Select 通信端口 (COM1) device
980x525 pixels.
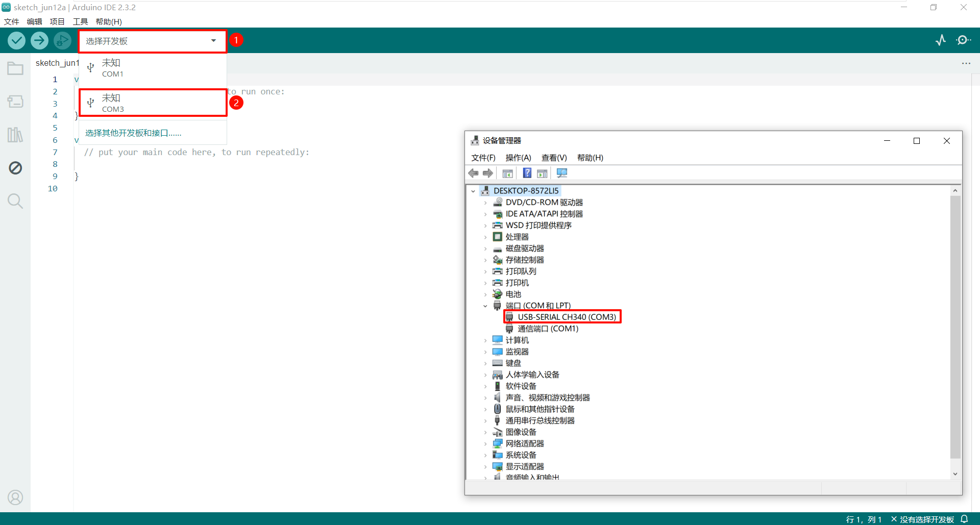point(548,329)
